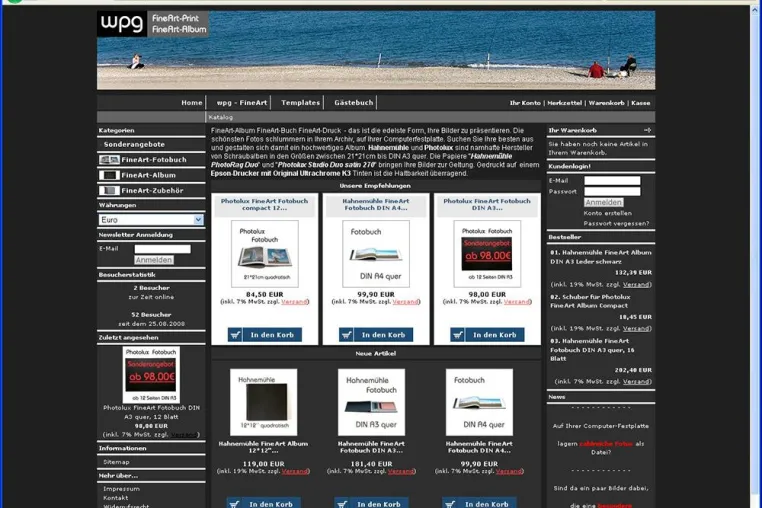Focus the newsletter E-Mail field
The width and height of the screenshot is (762, 508).
coord(162,249)
